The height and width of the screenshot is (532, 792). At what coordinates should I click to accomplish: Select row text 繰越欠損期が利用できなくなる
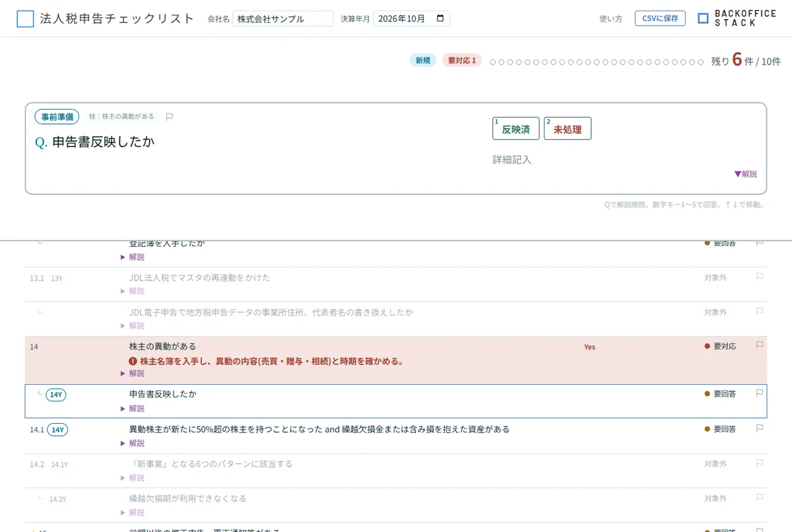point(187,498)
